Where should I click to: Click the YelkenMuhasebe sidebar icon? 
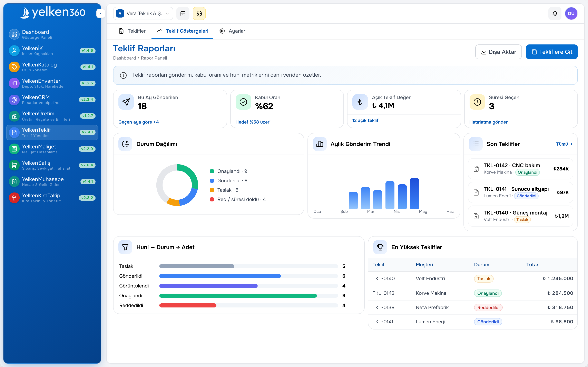tap(14, 181)
